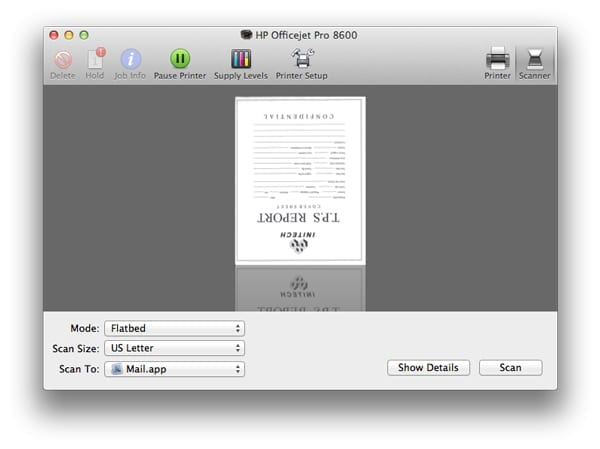Open the Scan To Mail.app dropdown
This screenshot has height=449, width=600.
coord(174,369)
